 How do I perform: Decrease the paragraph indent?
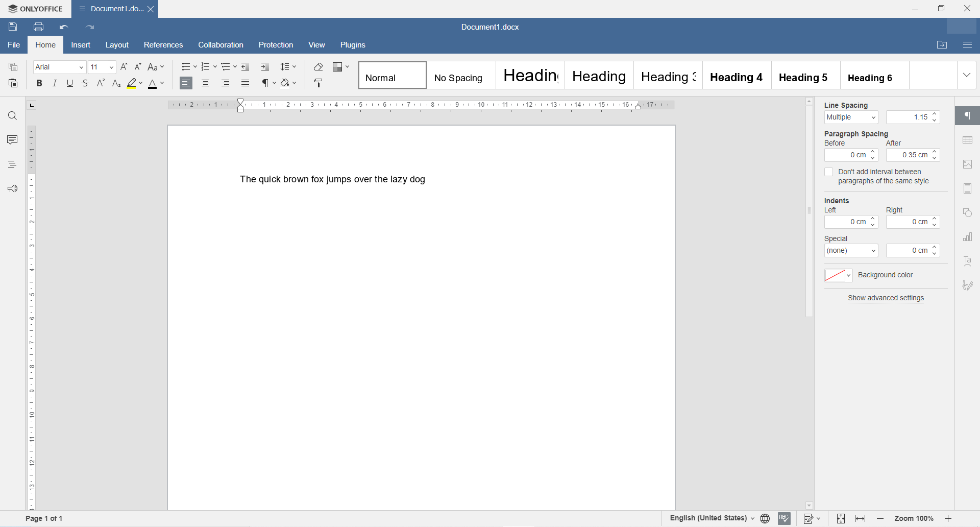tap(246, 67)
